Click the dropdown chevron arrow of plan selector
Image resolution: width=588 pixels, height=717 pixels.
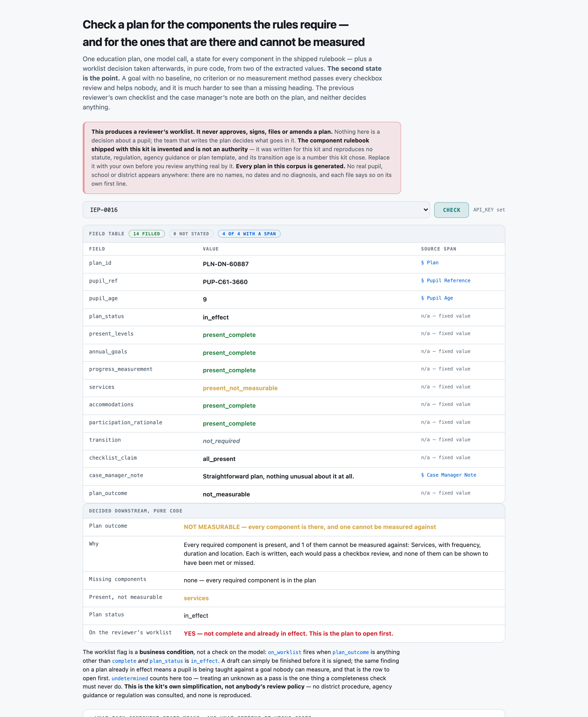click(x=425, y=210)
